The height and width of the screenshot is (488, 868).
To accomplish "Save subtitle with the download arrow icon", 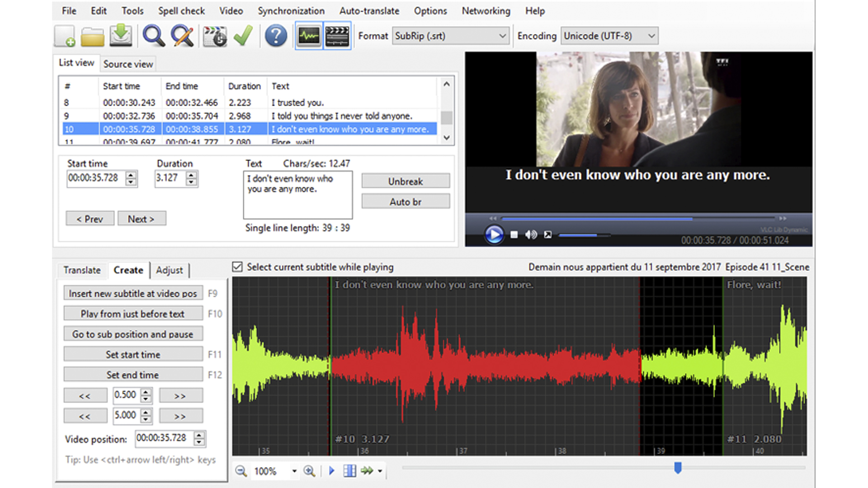I will [121, 36].
